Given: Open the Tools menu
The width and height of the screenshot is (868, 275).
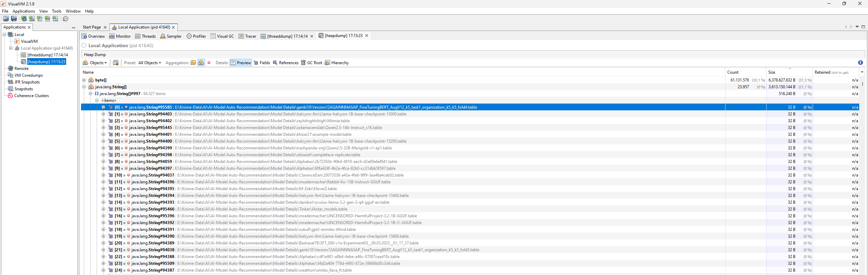Looking at the screenshot, I should [57, 11].
